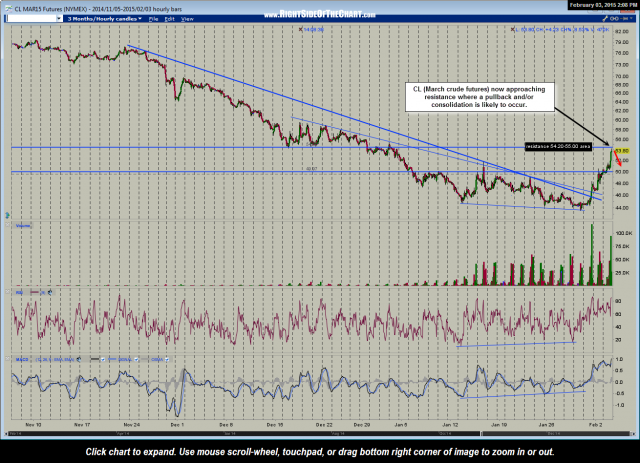Click the RSI panel label
Image resolution: width=640 pixels, height=463 pixels.
[x=19, y=292]
